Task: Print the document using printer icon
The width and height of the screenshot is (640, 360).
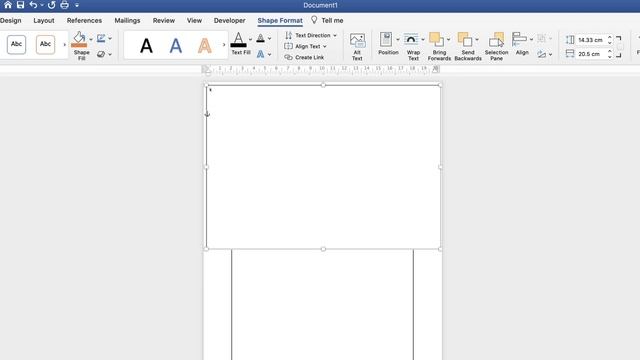Action: coord(64,5)
